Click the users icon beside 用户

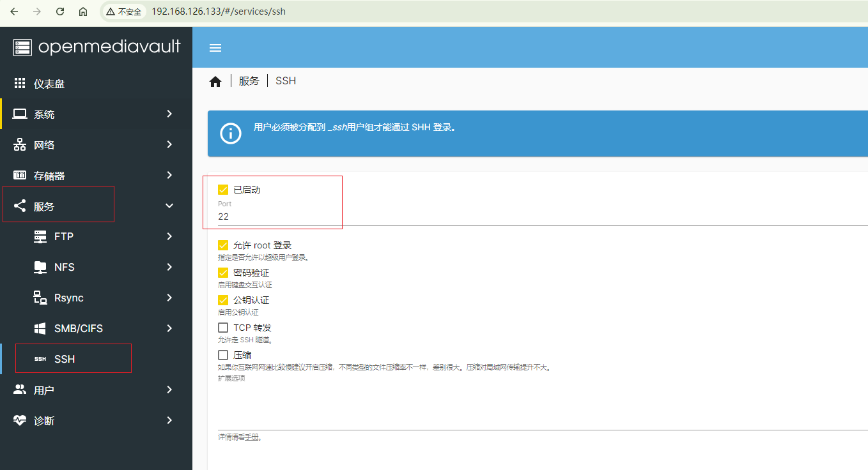(x=20, y=390)
